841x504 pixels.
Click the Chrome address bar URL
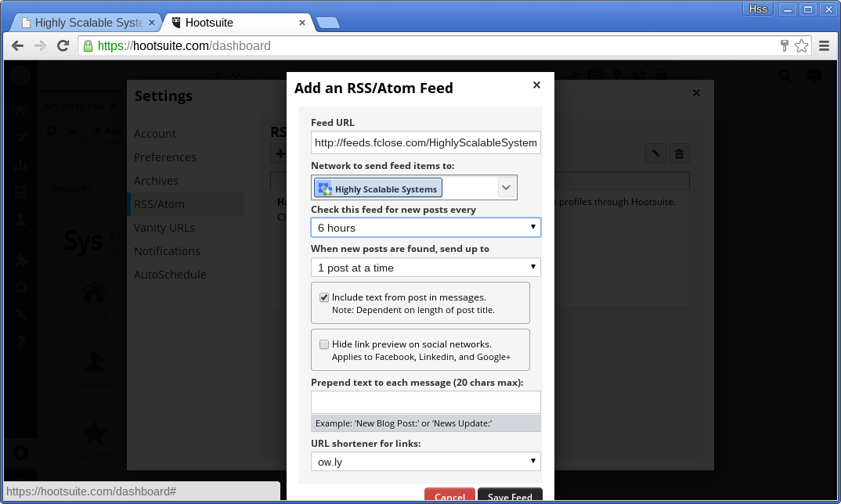point(184,46)
